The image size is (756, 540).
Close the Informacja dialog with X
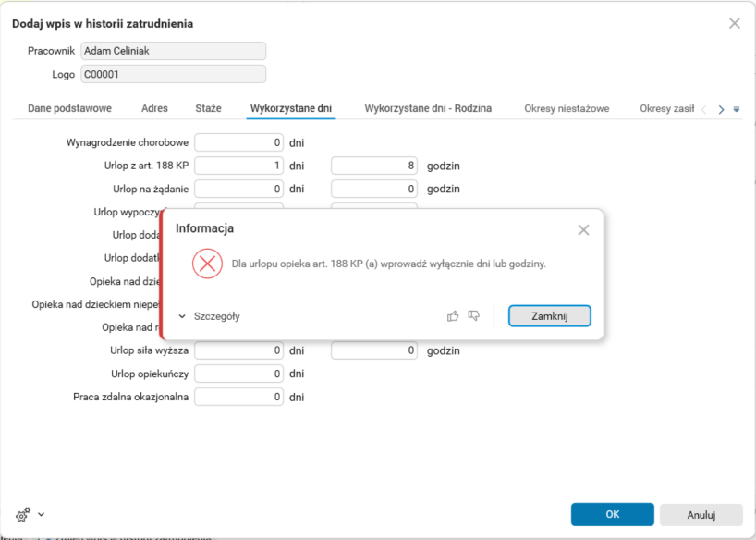[583, 229]
